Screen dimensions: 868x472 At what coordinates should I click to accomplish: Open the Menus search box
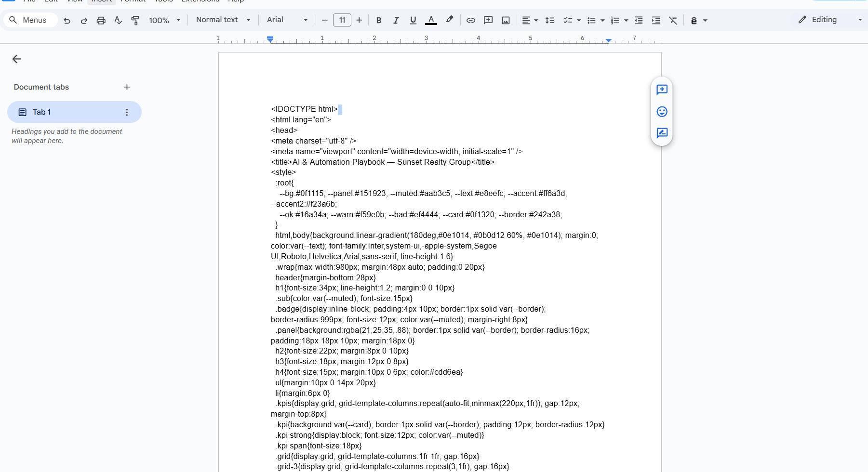coord(30,20)
